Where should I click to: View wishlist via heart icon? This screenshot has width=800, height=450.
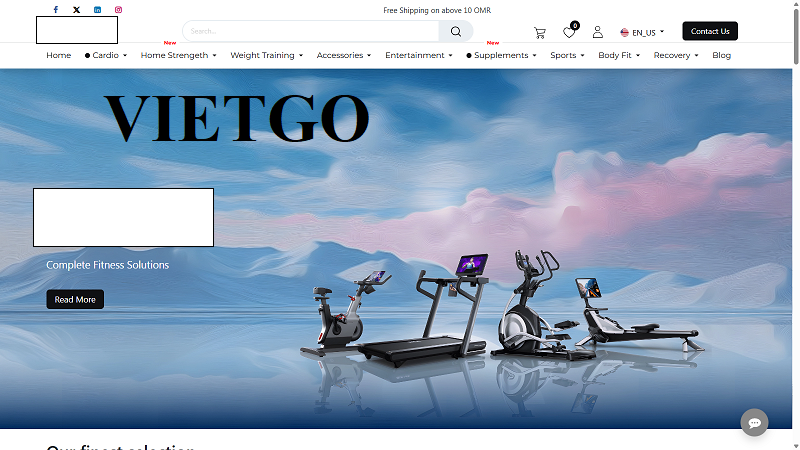tap(569, 32)
